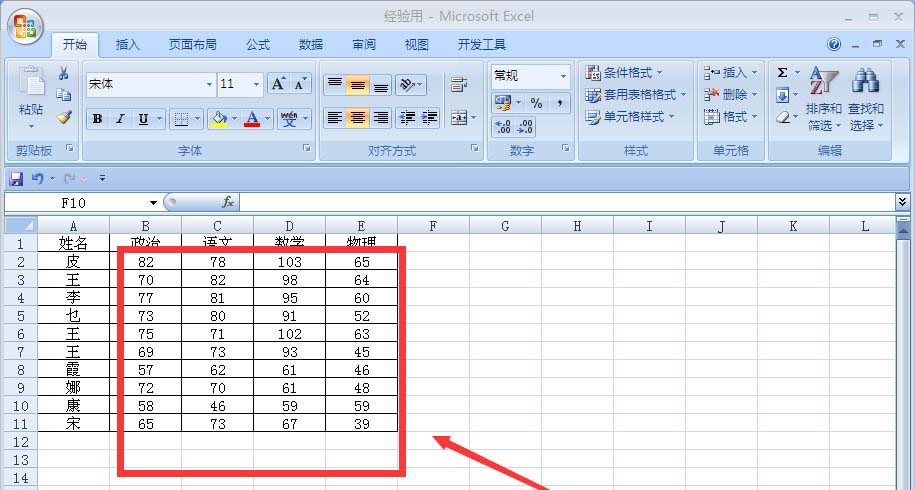This screenshot has width=915, height=490.
Task: Open 排序和筛选 sort and filter
Action: click(823, 99)
